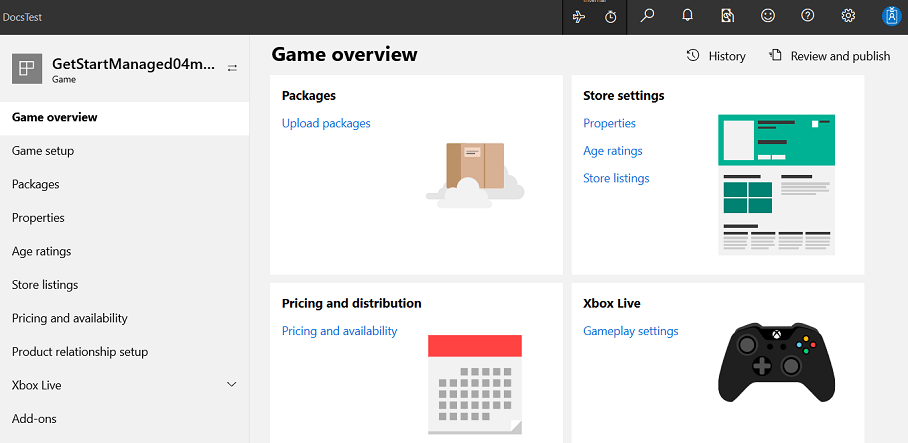Viewport: 908px width, 443px height.
Task: Click the Xbox Live card heading
Action: click(612, 303)
